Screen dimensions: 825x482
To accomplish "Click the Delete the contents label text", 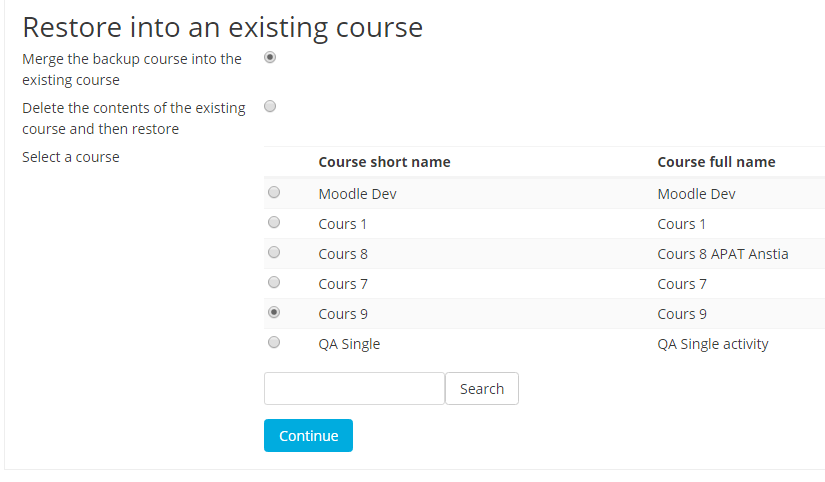I will (x=134, y=118).
